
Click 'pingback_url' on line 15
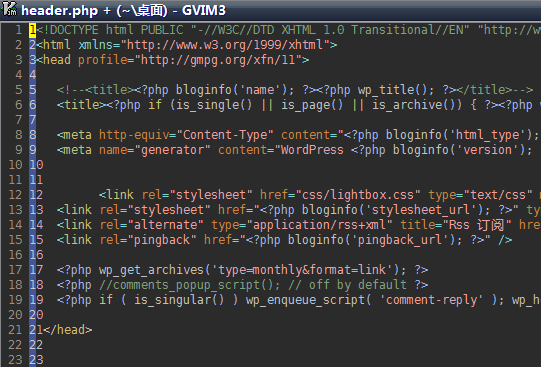point(400,240)
